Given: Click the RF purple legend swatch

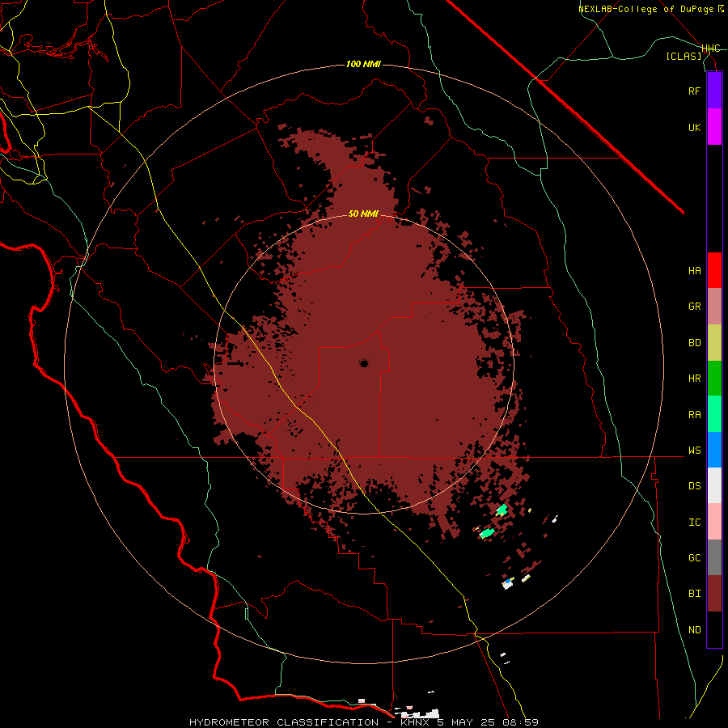Looking at the screenshot, I should pos(714,91).
